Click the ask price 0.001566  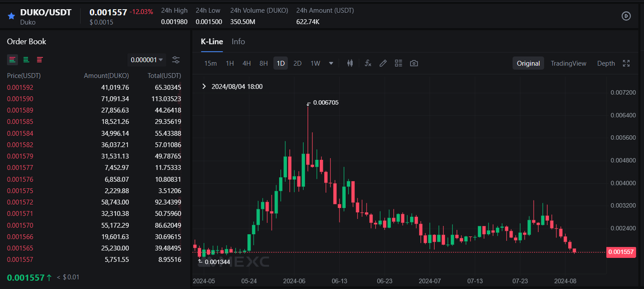[x=20, y=237]
